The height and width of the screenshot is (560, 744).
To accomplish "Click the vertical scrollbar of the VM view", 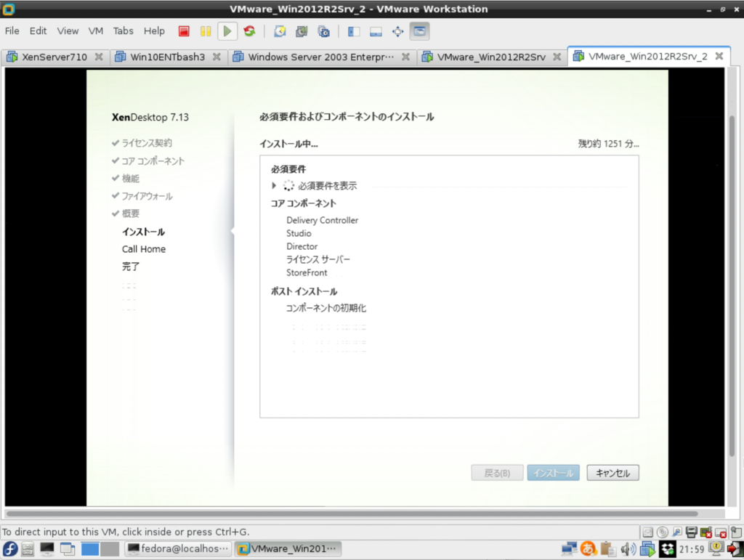I will click(732, 286).
